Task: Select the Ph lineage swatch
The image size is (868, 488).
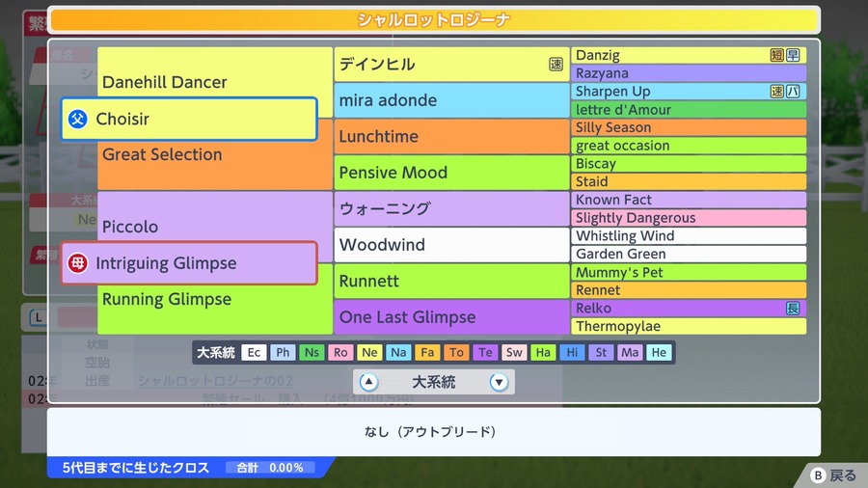Action: pyautogui.click(x=283, y=352)
